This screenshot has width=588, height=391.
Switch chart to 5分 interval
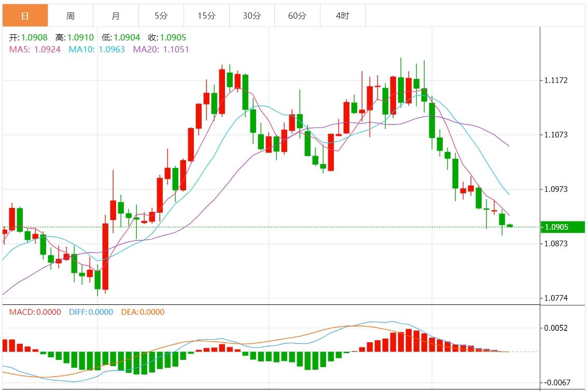[x=161, y=16]
